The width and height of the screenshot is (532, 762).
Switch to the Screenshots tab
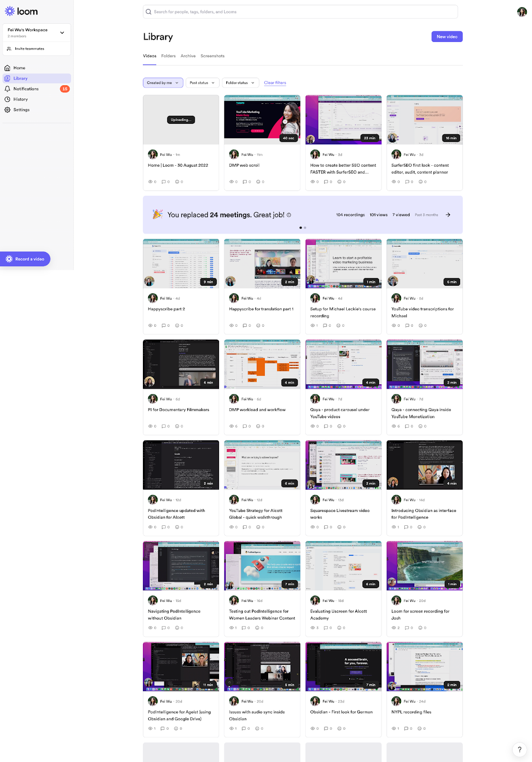212,56
